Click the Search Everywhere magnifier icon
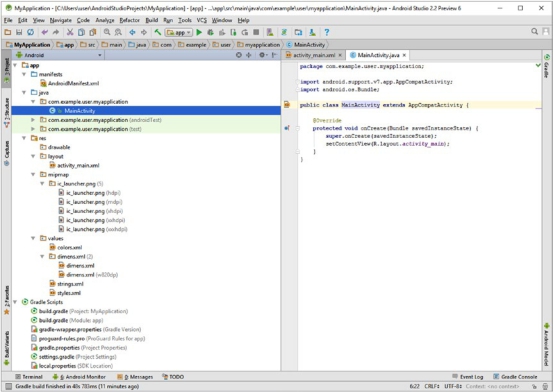The image size is (554, 392). tap(535, 32)
